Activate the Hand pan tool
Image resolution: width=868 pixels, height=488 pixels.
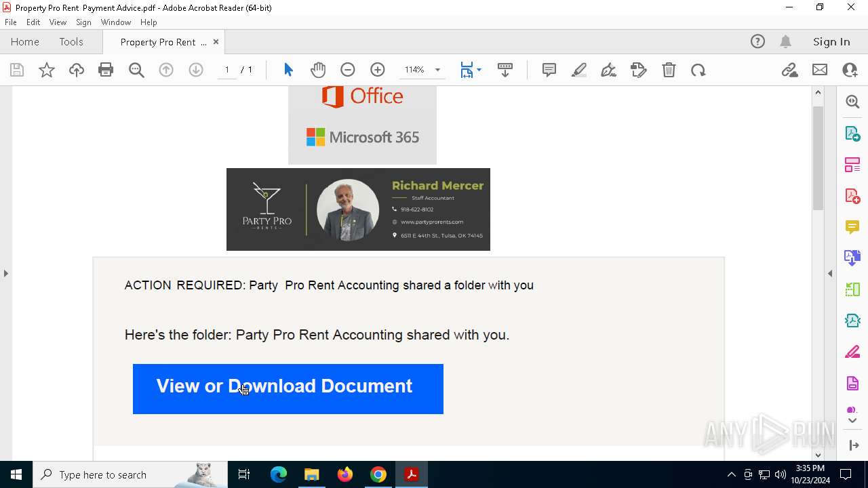318,70
